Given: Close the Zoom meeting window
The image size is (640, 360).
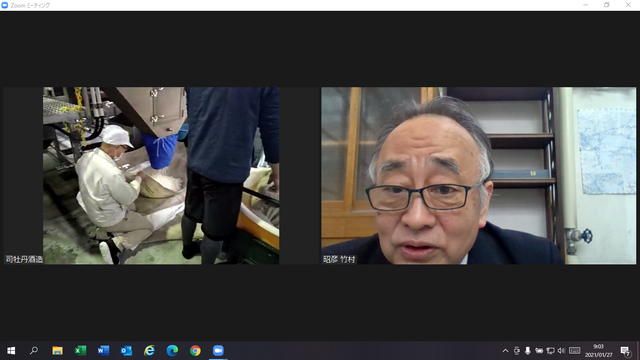Looking at the screenshot, I should click(x=628, y=5).
